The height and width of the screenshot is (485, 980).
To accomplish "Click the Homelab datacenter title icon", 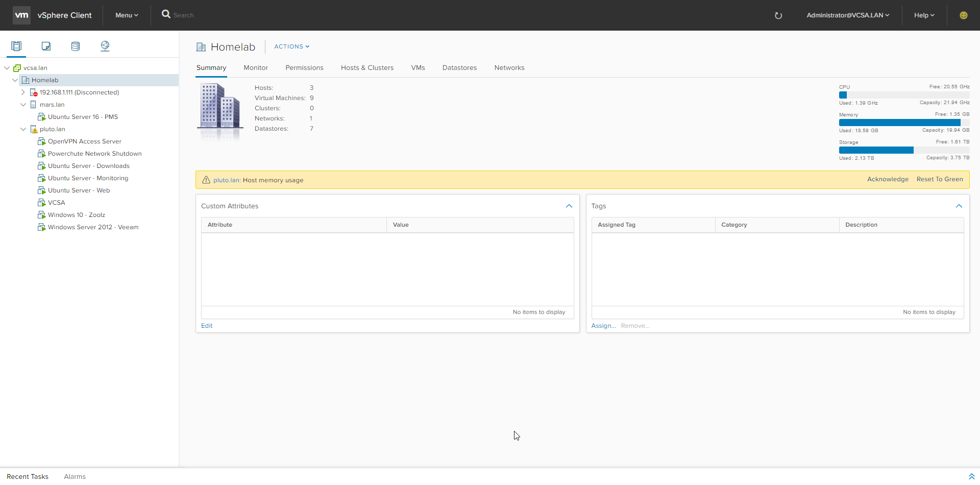I will point(201,47).
